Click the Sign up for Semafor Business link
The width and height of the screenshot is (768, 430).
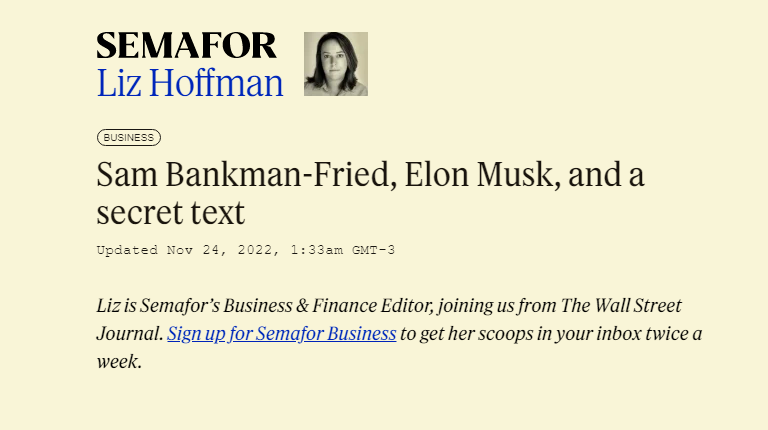(x=282, y=334)
